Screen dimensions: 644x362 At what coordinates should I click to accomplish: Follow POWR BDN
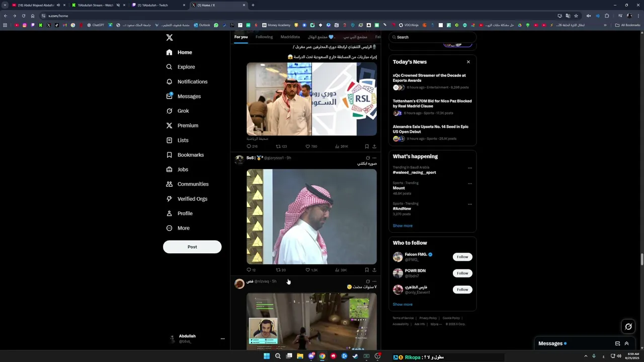(462, 273)
